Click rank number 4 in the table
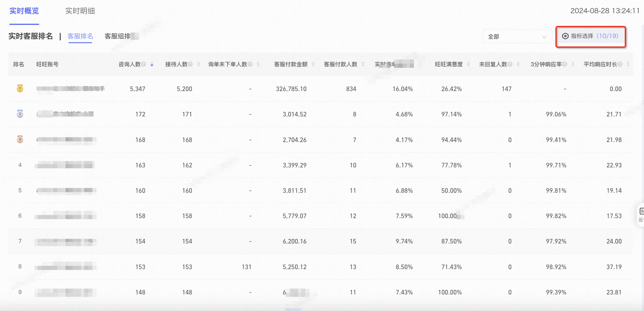Image resolution: width=644 pixels, height=311 pixels. (20, 165)
